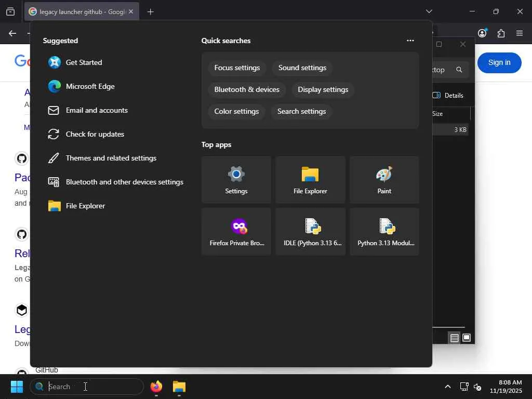The height and width of the screenshot is (399, 532).
Task: Launch Paint from Top apps
Action: 384,180
